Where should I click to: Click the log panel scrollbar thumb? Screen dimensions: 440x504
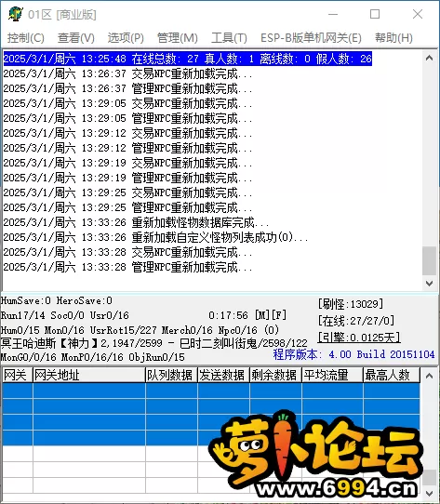429,260
